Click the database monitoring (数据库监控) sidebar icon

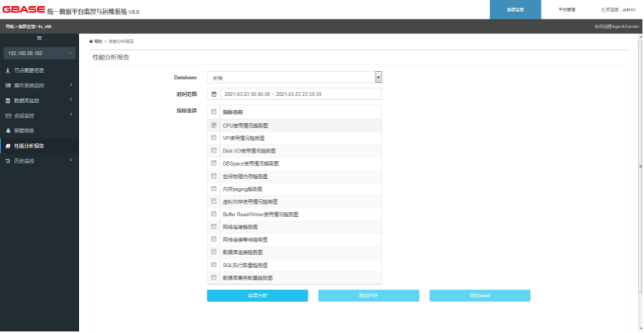point(8,101)
